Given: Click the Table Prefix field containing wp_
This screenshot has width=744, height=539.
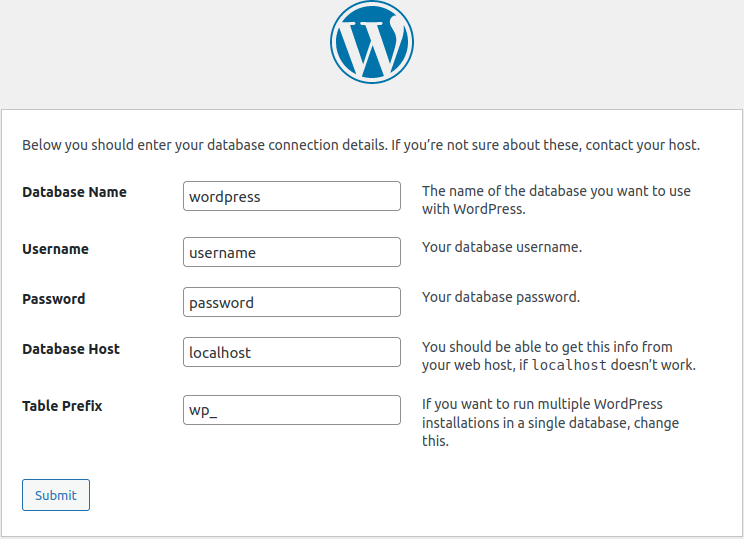Looking at the screenshot, I should tap(292, 410).
